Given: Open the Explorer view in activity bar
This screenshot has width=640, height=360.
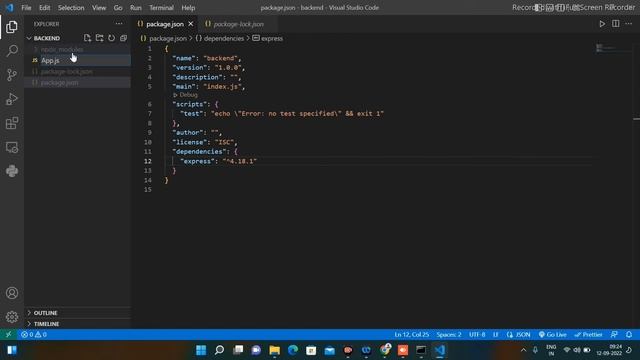Looking at the screenshot, I should tap(12, 27).
